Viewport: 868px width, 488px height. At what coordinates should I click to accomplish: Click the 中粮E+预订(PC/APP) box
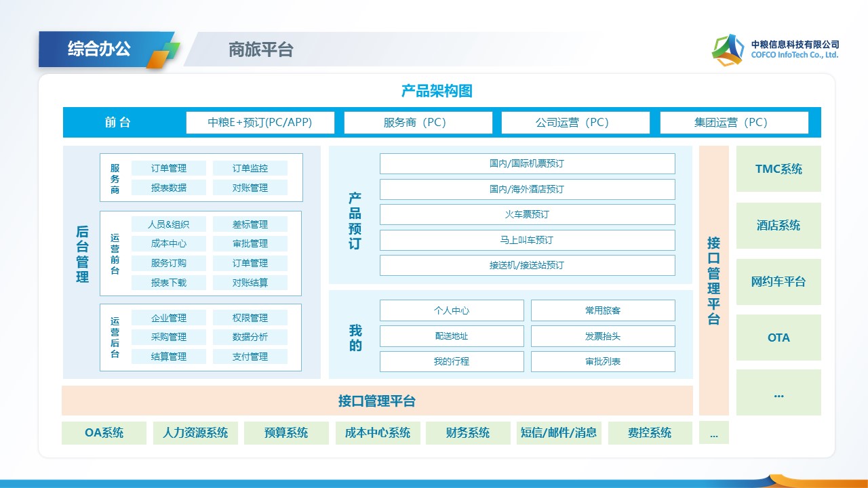point(260,123)
